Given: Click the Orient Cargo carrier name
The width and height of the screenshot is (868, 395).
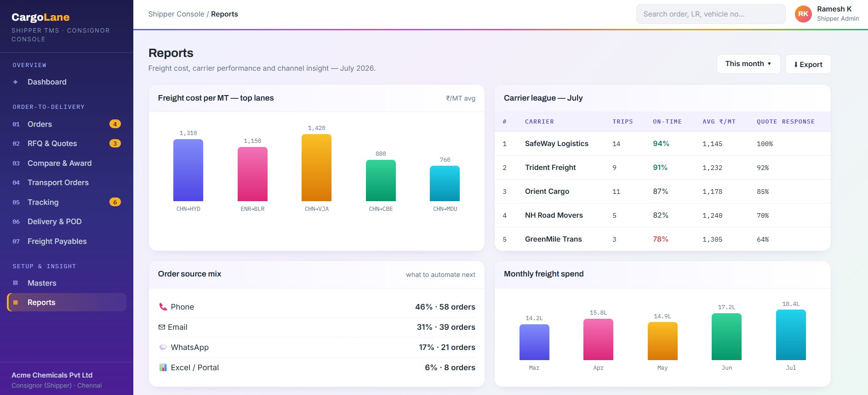Looking at the screenshot, I should [x=547, y=192].
